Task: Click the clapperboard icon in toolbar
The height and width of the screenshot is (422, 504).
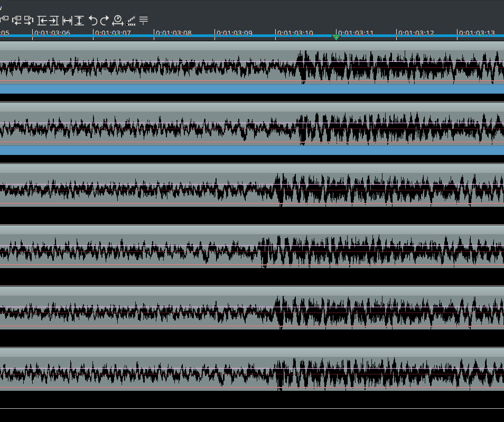Action: point(130,21)
